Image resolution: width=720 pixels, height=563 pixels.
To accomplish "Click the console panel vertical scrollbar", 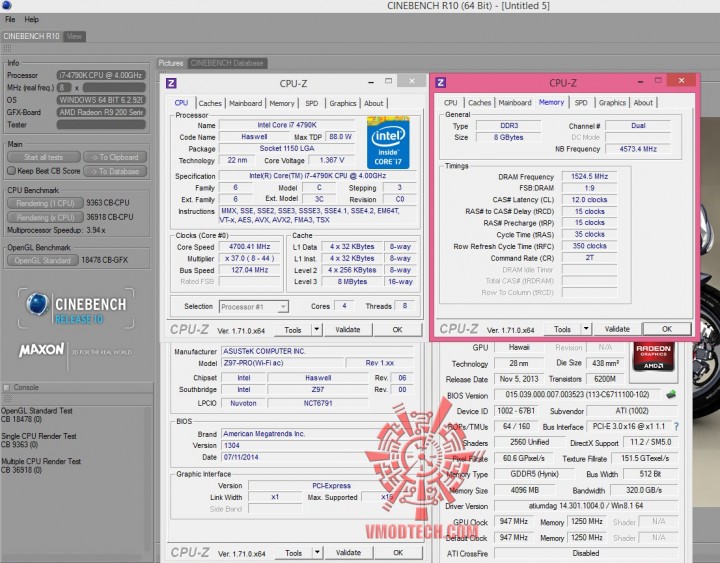I will [x=149, y=478].
